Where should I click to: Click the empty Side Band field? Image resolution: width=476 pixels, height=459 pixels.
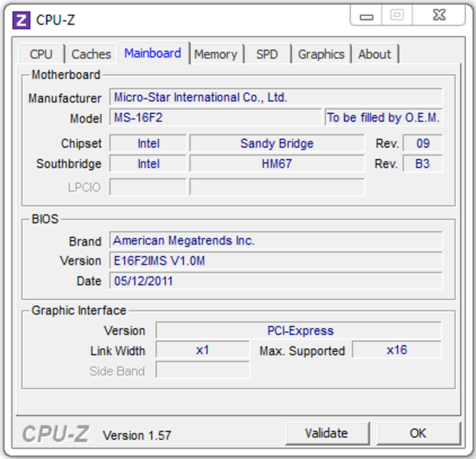203,370
